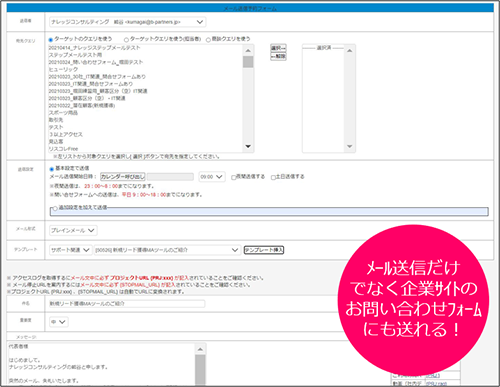
Task: Enable the '土日送信する' checkbox
Action: coord(273,177)
